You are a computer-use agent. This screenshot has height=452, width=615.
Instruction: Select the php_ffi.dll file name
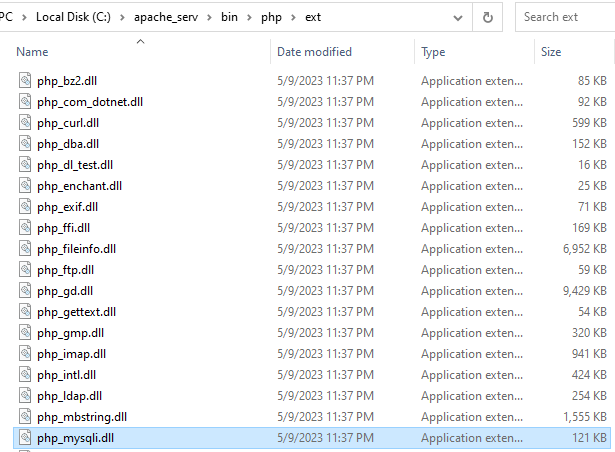tap(64, 228)
